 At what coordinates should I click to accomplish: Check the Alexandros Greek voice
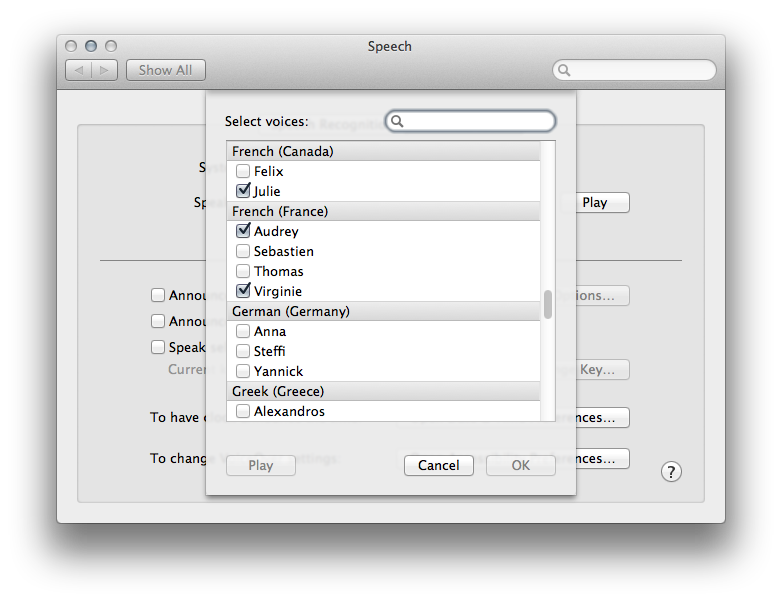coord(243,411)
